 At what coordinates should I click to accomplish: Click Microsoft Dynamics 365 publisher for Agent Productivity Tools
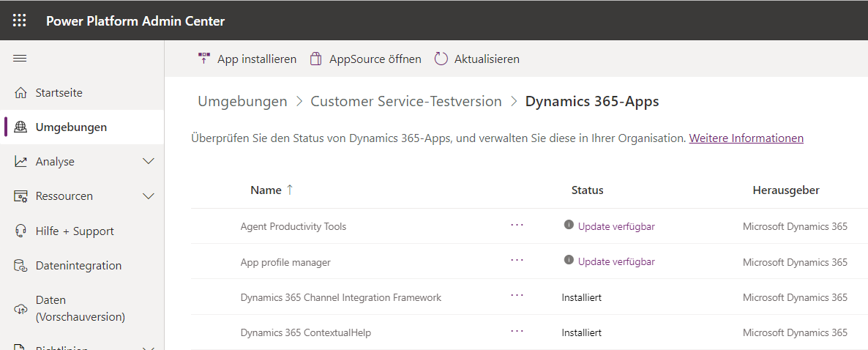tap(795, 226)
